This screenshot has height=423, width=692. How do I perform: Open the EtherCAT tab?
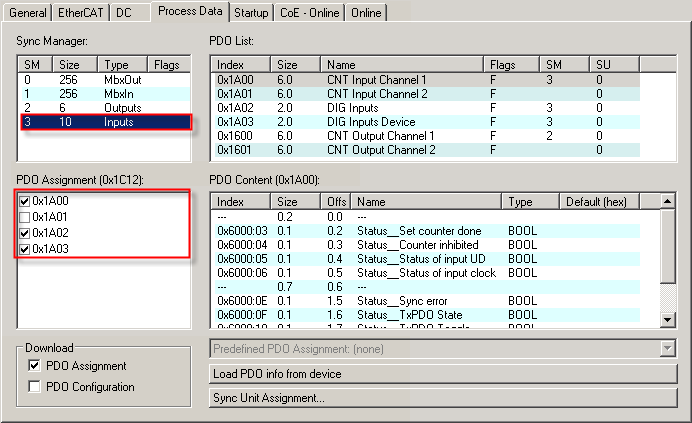(80, 13)
